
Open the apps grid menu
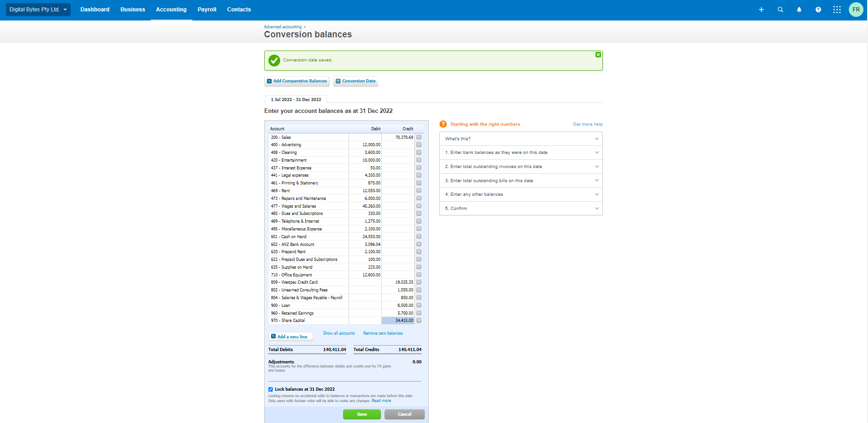click(837, 10)
